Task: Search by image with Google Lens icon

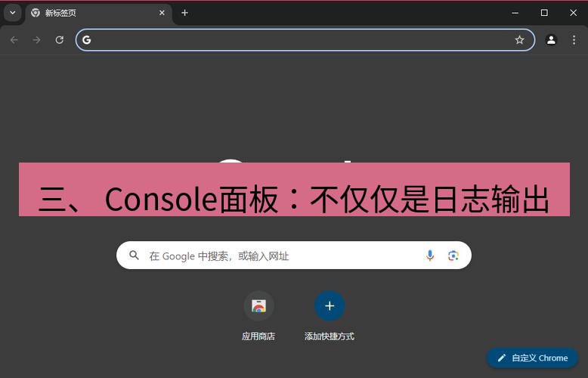Action: point(453,256)
